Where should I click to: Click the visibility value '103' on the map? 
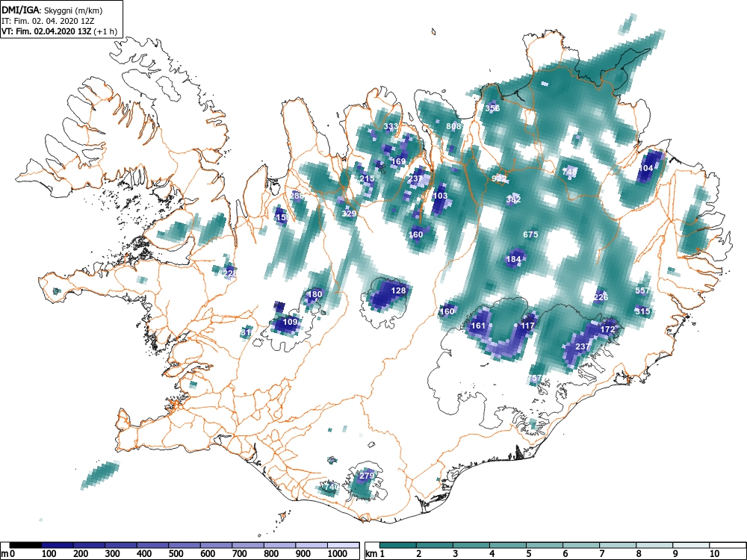pos(440,196)
